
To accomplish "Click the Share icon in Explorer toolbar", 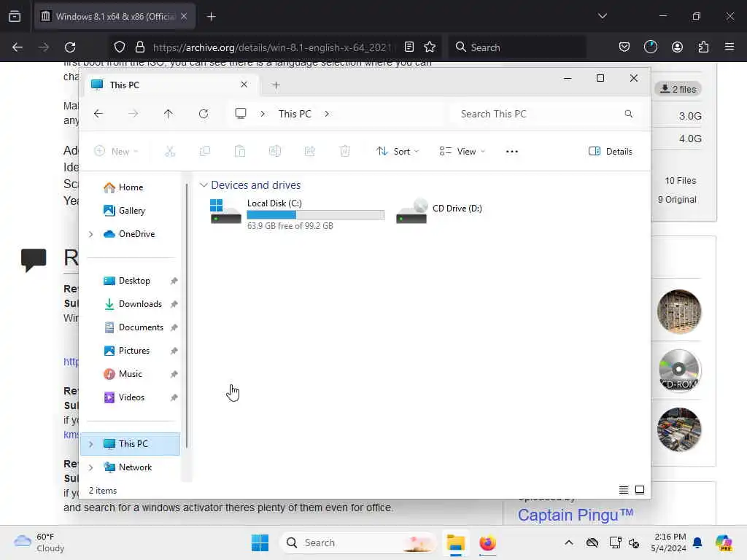I will [x=309, y=152].
